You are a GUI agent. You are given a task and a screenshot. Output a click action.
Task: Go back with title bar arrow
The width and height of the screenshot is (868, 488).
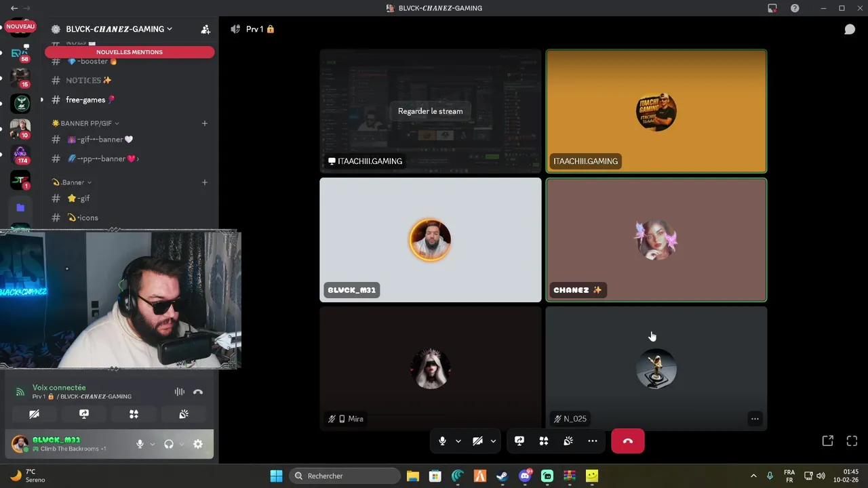click(x=14, y=8)
